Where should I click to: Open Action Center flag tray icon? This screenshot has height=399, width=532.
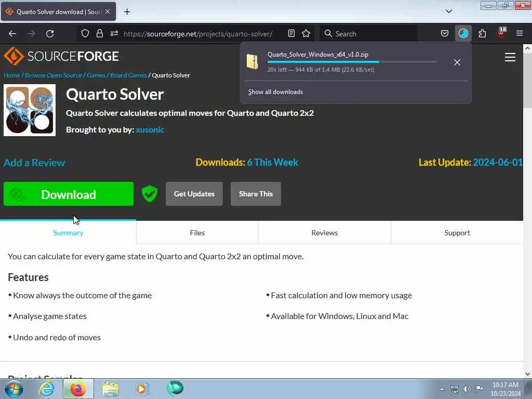click(479, 389)
